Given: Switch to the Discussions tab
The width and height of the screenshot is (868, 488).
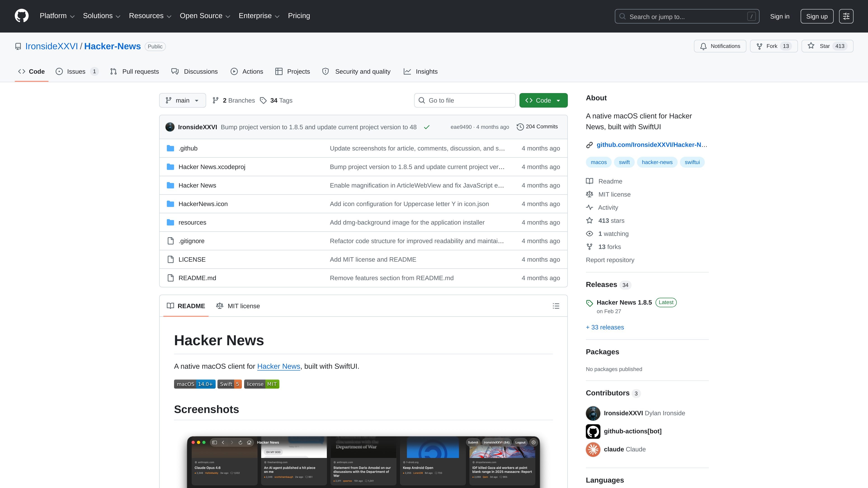Looking at the screenshot, I should [194, 71].
